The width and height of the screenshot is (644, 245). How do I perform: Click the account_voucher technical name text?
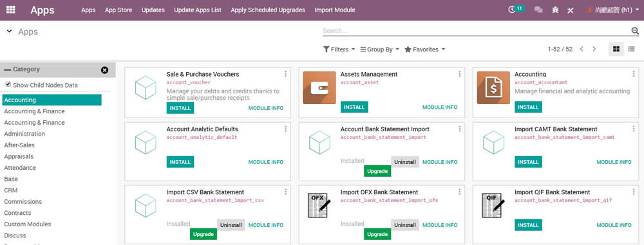189,82
